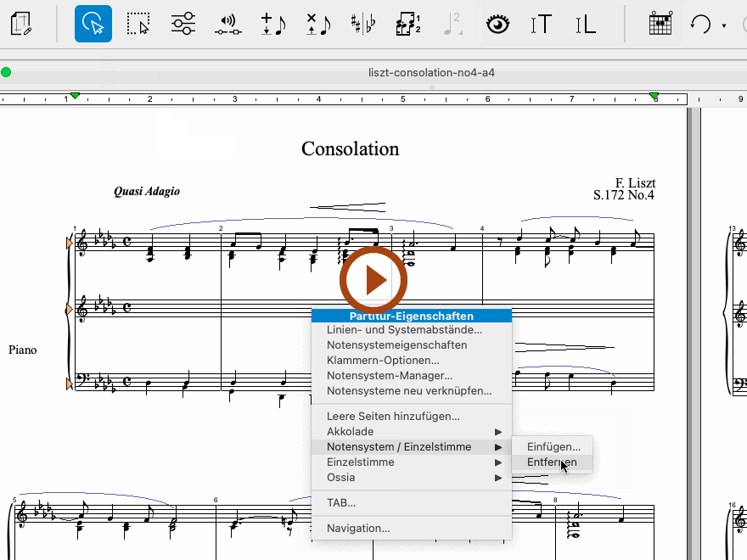Viewport: 747px width, 560px height.
Task: Click the accidentals sharp-flat tool
Action: pyautogui.click(x=363, y=24)
